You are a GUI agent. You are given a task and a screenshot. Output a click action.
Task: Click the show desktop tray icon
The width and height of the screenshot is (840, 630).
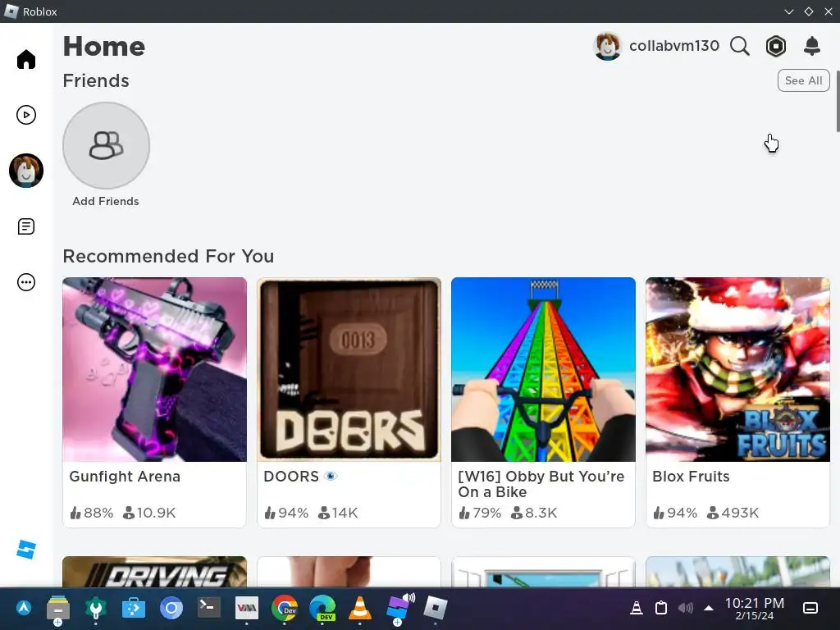[810, 608]
